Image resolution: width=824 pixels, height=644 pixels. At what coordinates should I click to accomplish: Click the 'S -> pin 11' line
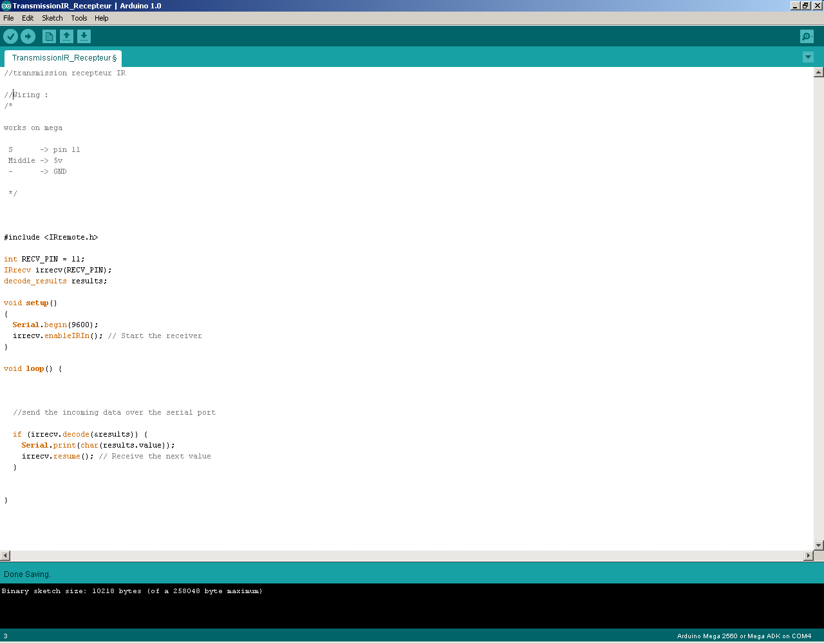pos(44,149)
